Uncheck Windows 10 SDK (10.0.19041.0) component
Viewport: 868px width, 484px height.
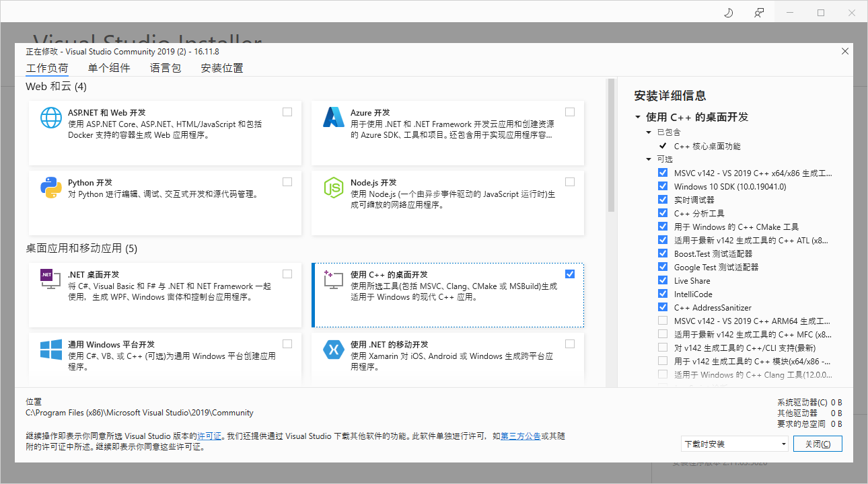663,186
